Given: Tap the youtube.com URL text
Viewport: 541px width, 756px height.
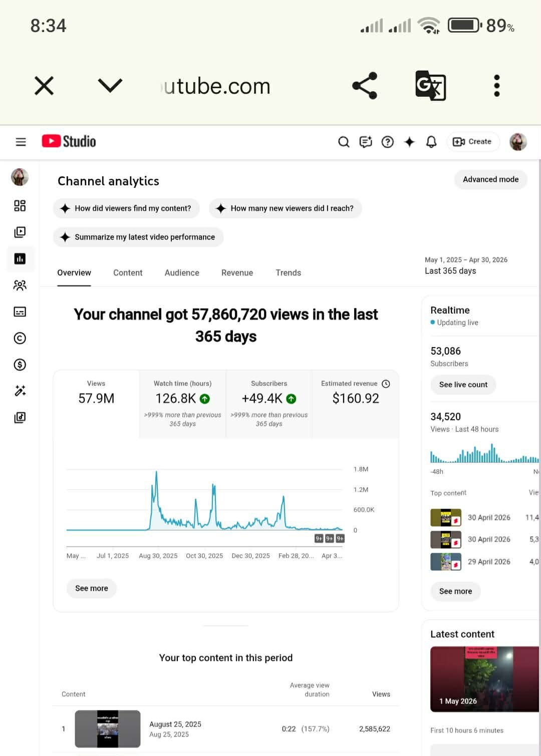Looking at the screenshot, I should click(x=215, y=86).
